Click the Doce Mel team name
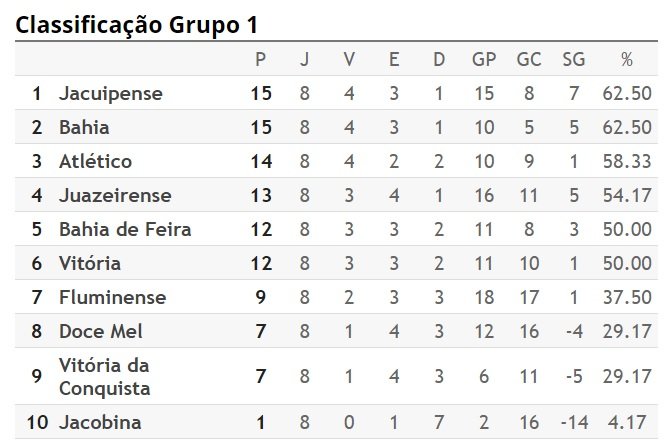The width and height of the screenshot is (668, 447). (101, 331)
